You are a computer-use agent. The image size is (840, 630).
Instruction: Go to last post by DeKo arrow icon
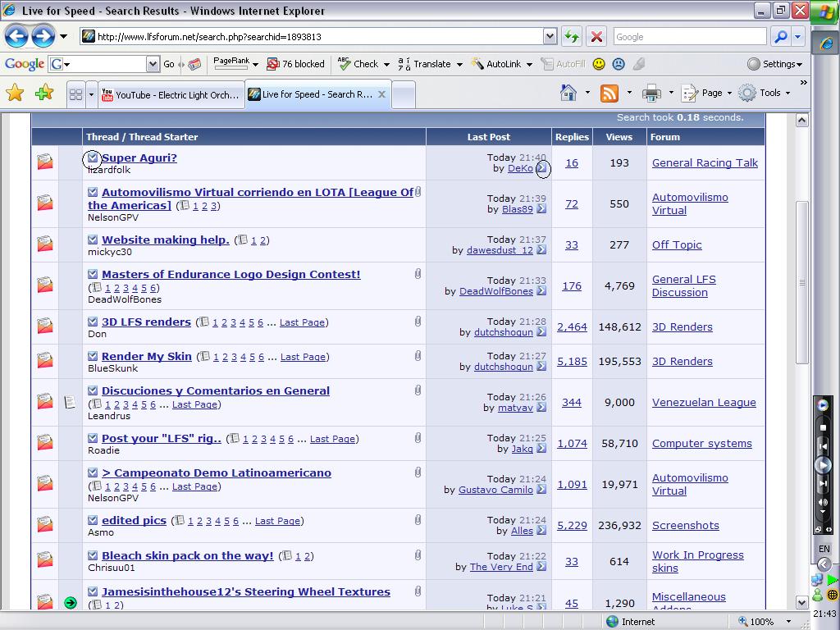click(x=541, y=167)
